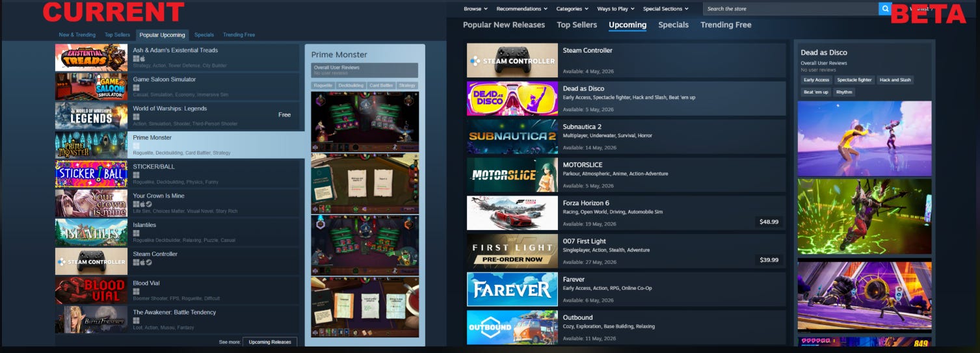This screenshot has height=353, width=980.
Task: Open Game Saloon Simulator capsule image
Action: point(91,86)
